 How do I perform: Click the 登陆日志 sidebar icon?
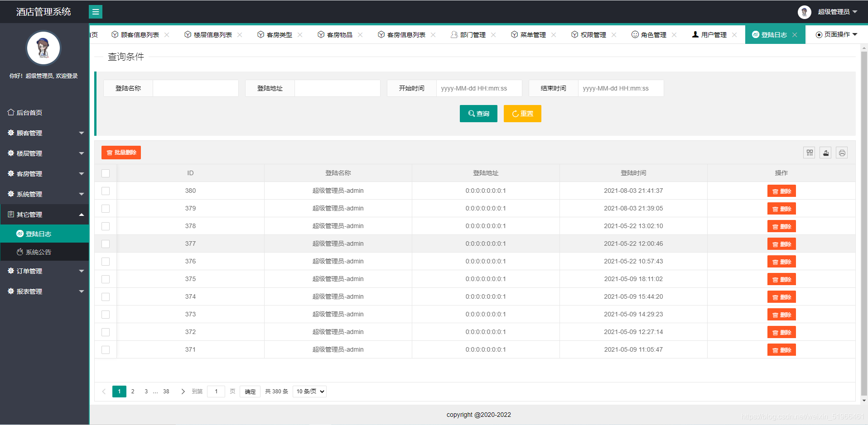pos(19,234)
